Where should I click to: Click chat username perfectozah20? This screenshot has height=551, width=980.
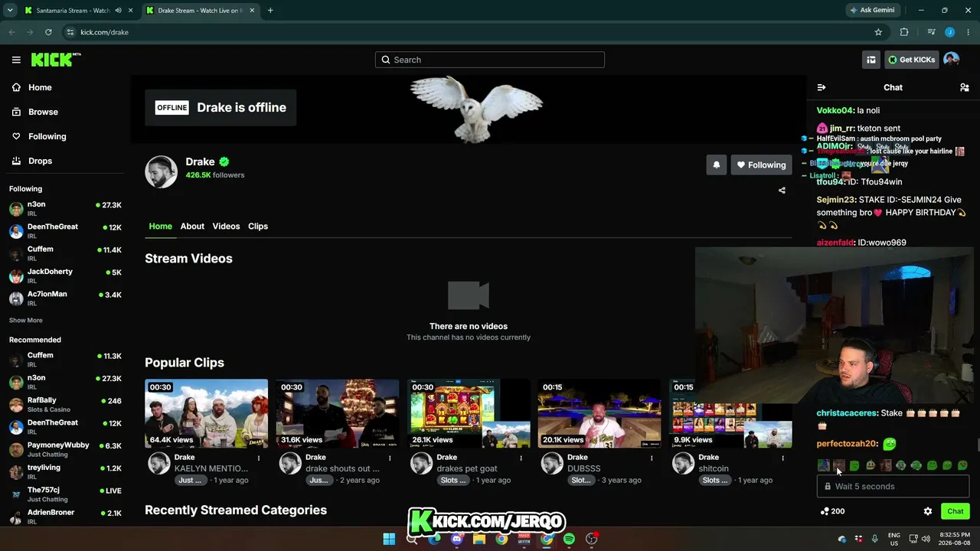[847, 444]
